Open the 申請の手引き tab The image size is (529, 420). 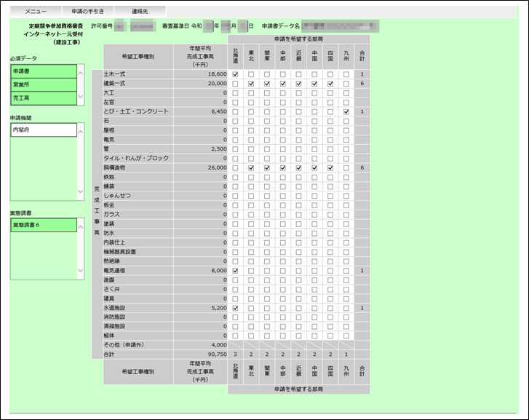[x=88, y=12]
